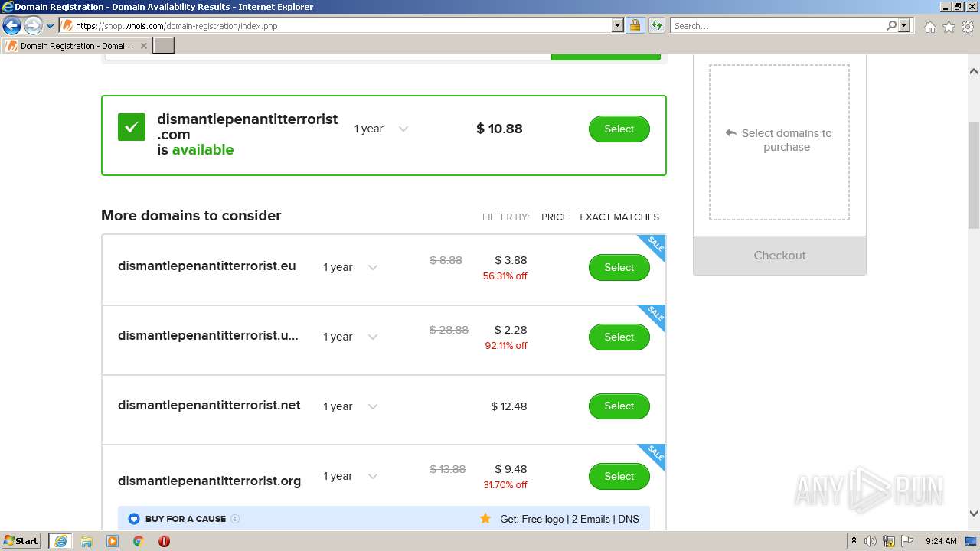The width and height of the screenshot is (980, 551).
Task: Open the recent pages dropdown arrow
Action: [50, 26]
